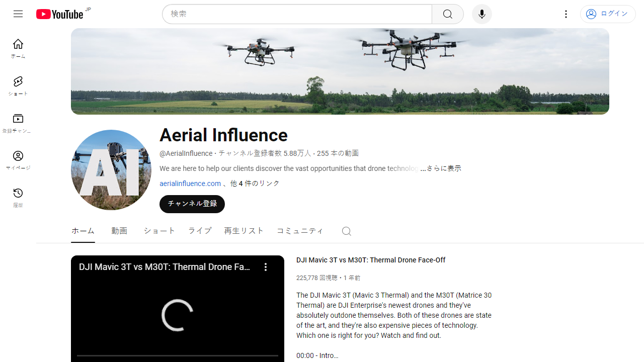Click the チャンネル登録者数 5.88万人 subscriber count
This screenshot has width=644, height=362.
coord(265,153)
